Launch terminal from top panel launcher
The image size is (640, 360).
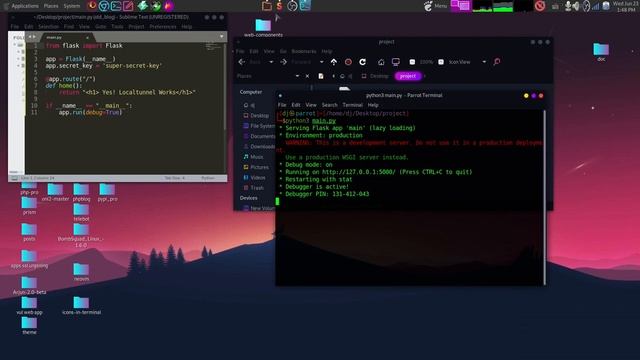(x=116, y=6)
